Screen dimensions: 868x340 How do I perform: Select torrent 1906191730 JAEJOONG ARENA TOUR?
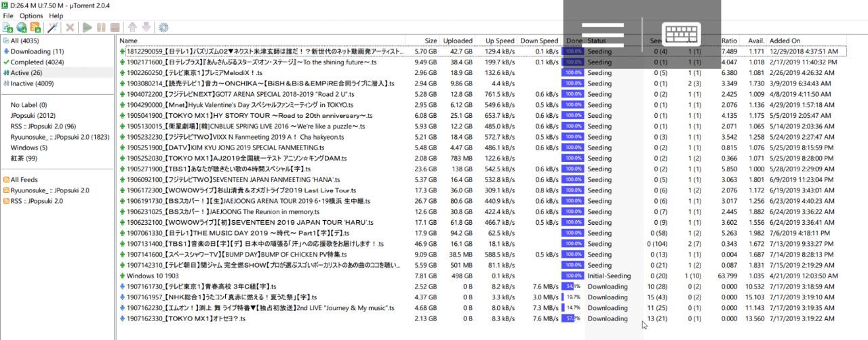coord(250,201)
